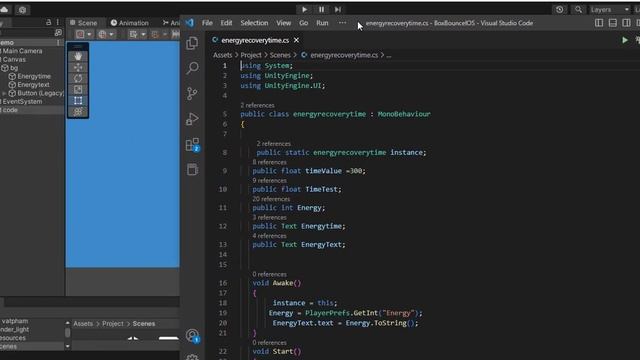Open the Layers dropdown in Unity
This screenshot has height=360, width=640.
click(610, 9)
